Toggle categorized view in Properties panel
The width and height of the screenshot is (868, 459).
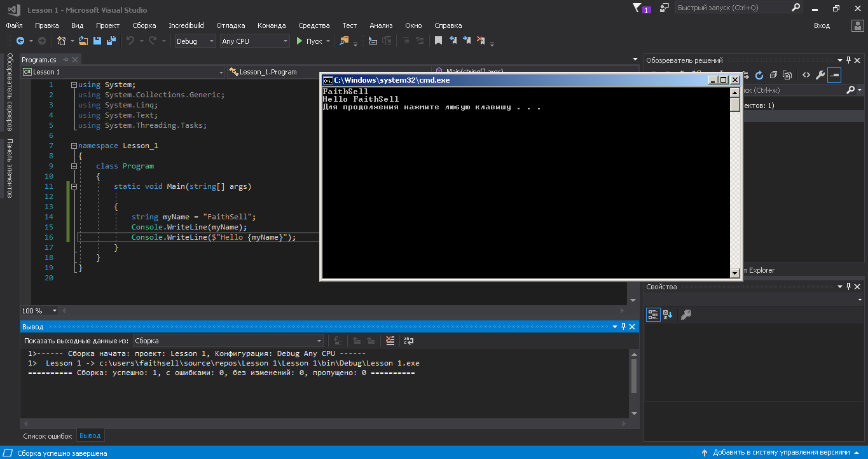[653, 314]
